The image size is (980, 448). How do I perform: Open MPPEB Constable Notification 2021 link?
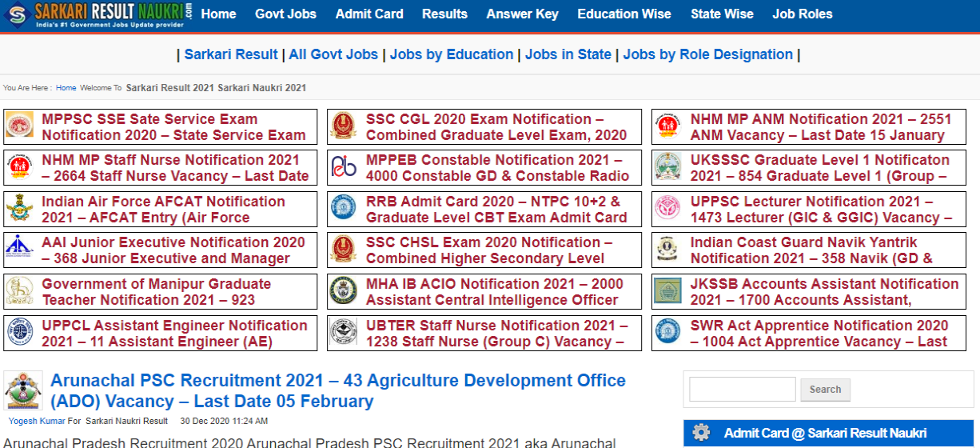(498, 168)
